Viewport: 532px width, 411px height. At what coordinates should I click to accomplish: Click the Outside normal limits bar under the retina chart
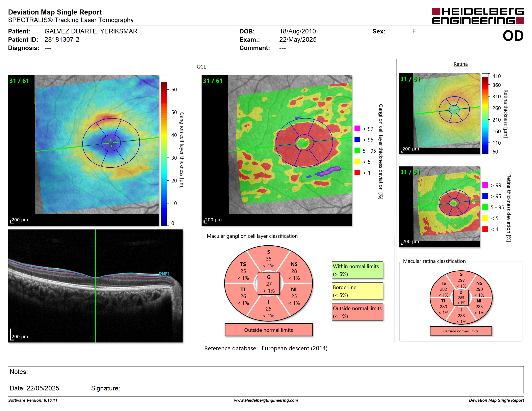coord(461,331)
